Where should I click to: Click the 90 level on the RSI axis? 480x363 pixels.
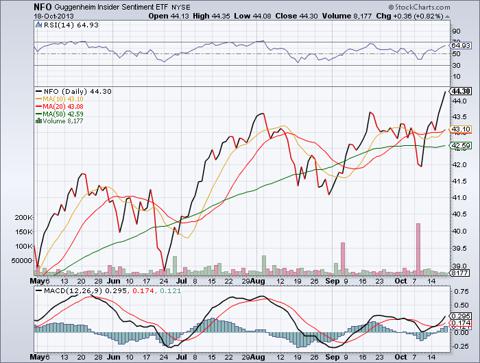456,31
